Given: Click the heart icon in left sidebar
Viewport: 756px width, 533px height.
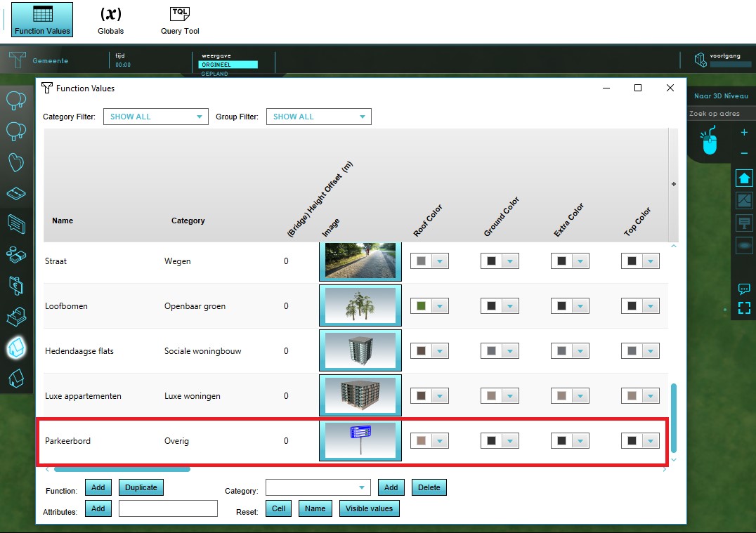Looking at the screenshot, I should pos(15,162).
